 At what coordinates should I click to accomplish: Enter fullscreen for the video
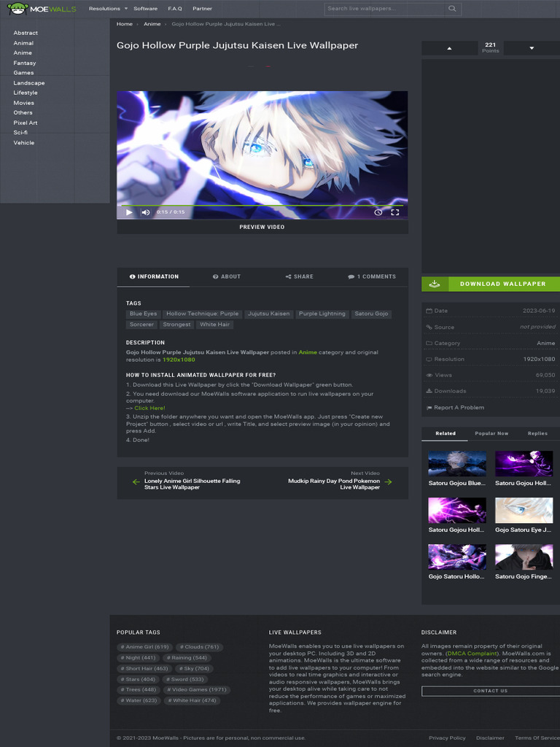(394, 212)
